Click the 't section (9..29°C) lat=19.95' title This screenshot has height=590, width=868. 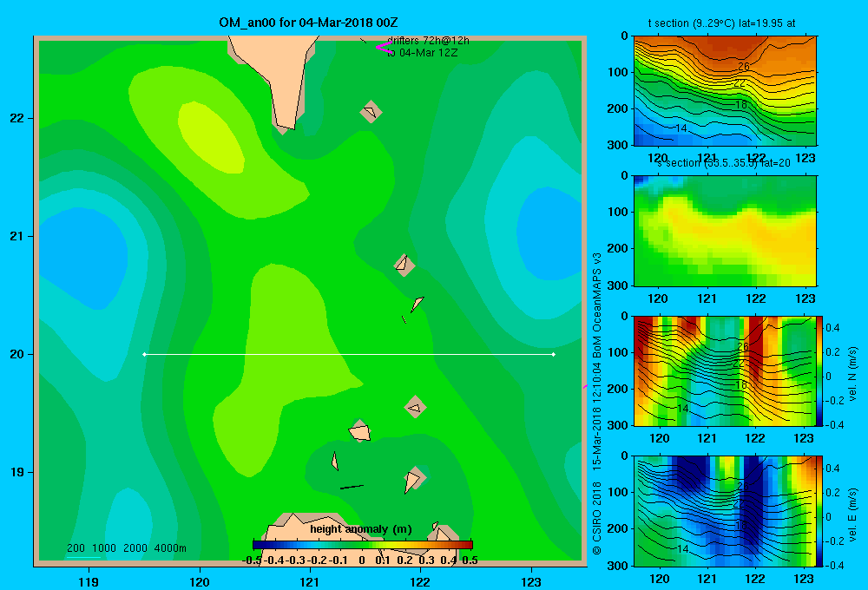coord(722,23)
